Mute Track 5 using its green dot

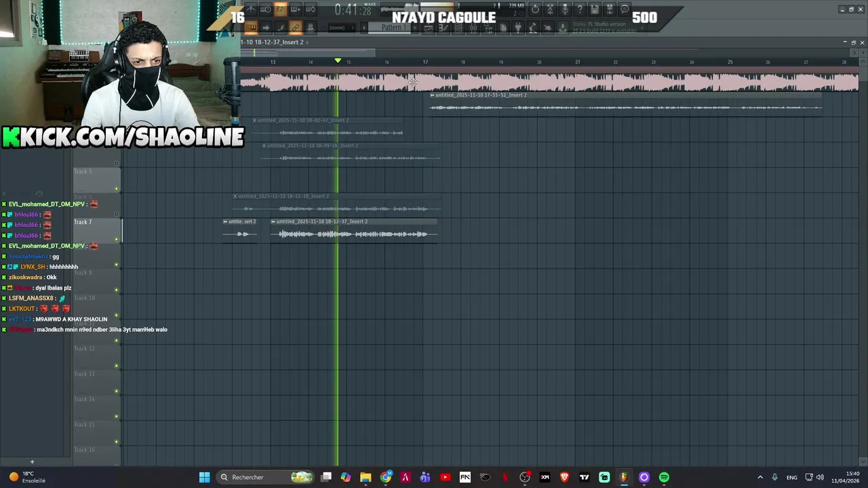coord(117,188)
